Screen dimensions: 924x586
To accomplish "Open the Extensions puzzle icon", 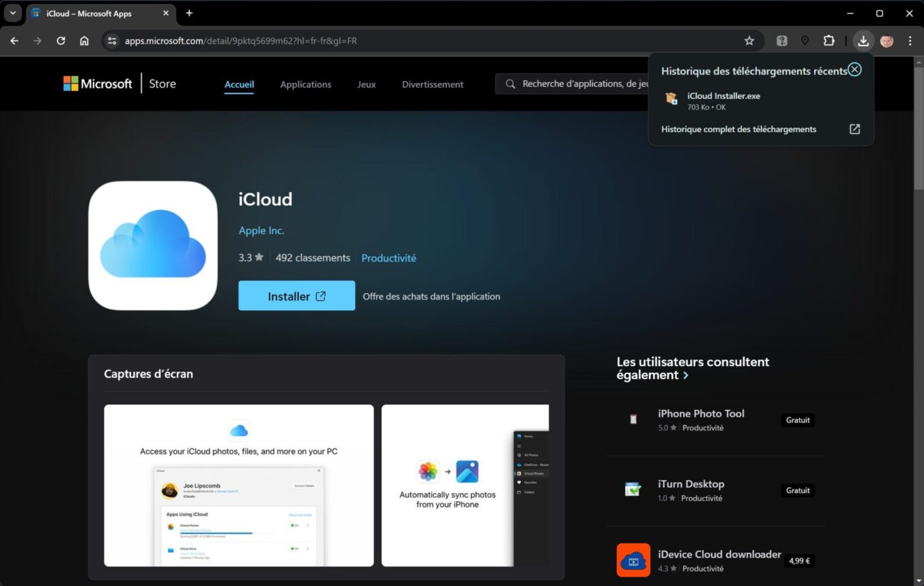I will pyautogui.click(x=829, y=41).
